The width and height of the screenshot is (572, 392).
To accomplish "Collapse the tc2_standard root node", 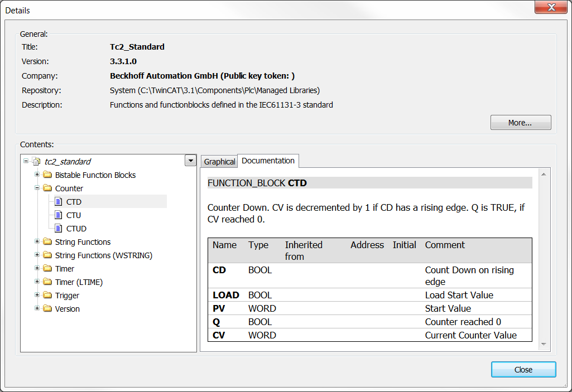I will pyautogui.click(x=26, y=161).
